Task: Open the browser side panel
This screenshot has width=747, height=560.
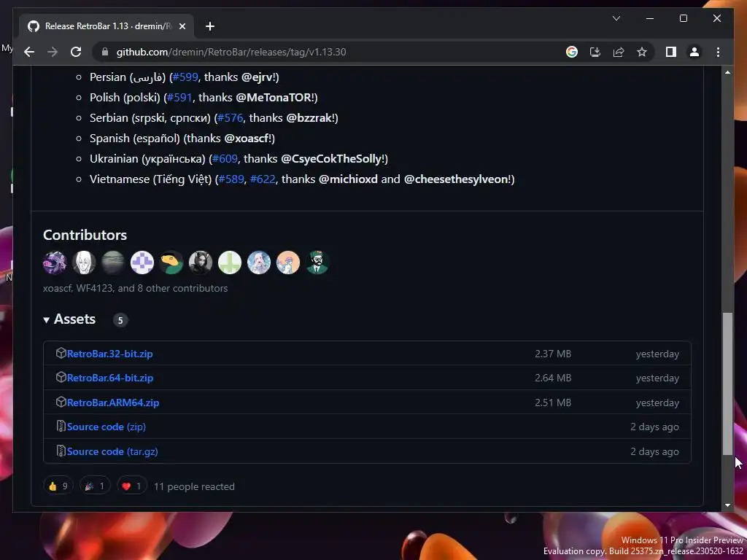Action: pyautogui.click(x=671, y=52)
